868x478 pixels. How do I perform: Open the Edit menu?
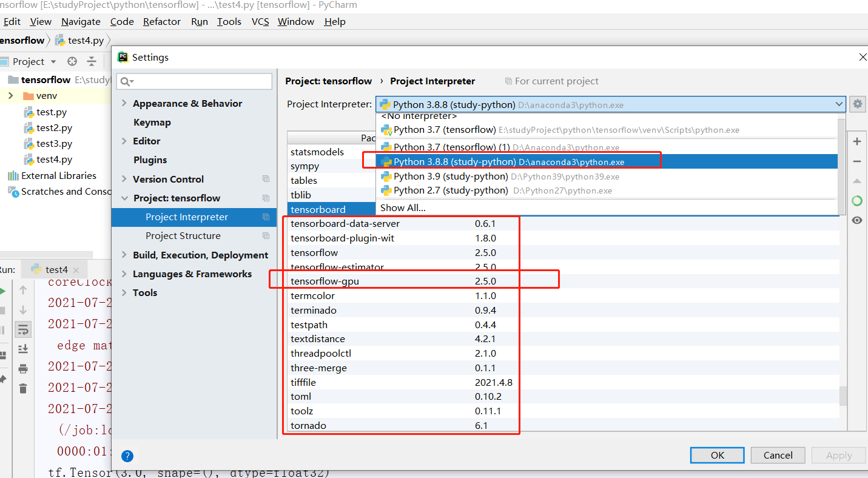(x=11, y=21)
